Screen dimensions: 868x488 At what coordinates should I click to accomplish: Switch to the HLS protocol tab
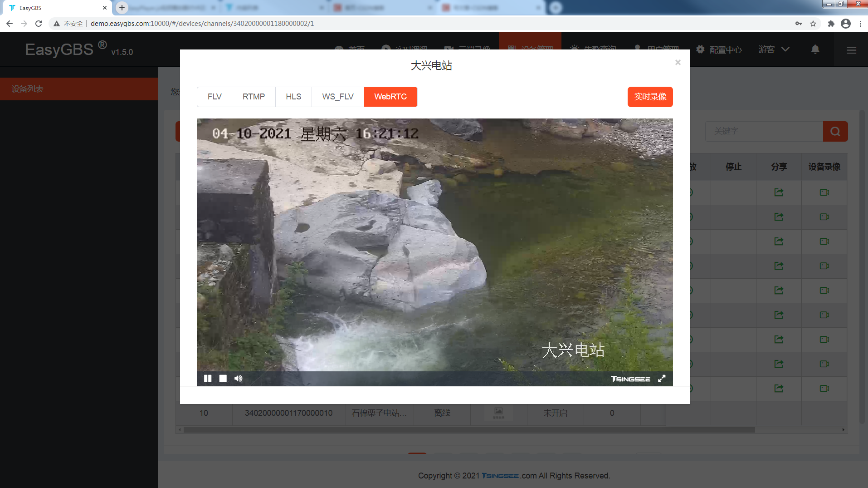click(293, 97)
